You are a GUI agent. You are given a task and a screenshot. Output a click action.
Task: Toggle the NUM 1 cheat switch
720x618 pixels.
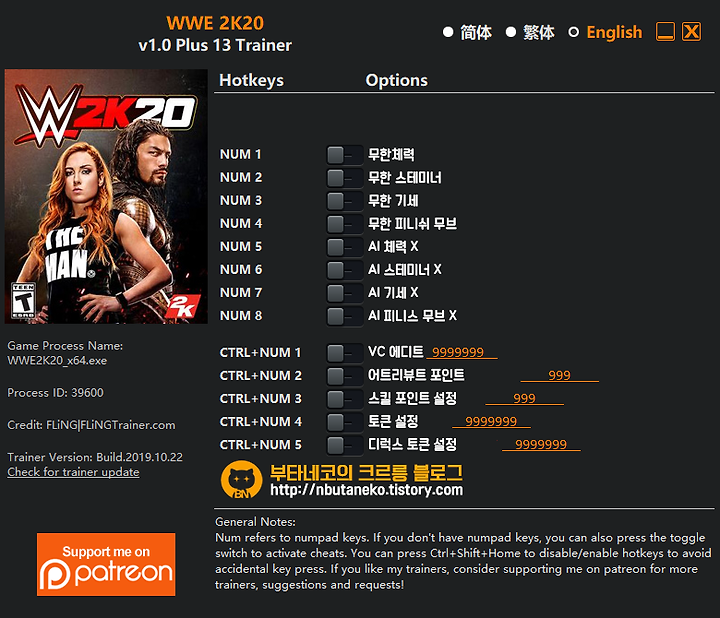point(344,155)
